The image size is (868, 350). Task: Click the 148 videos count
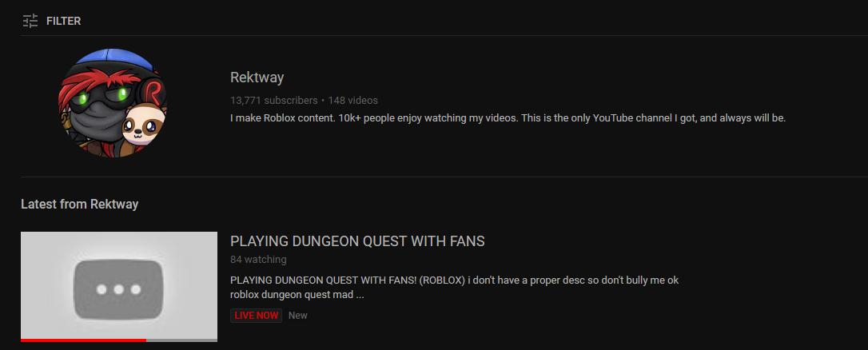pos(353,101)
